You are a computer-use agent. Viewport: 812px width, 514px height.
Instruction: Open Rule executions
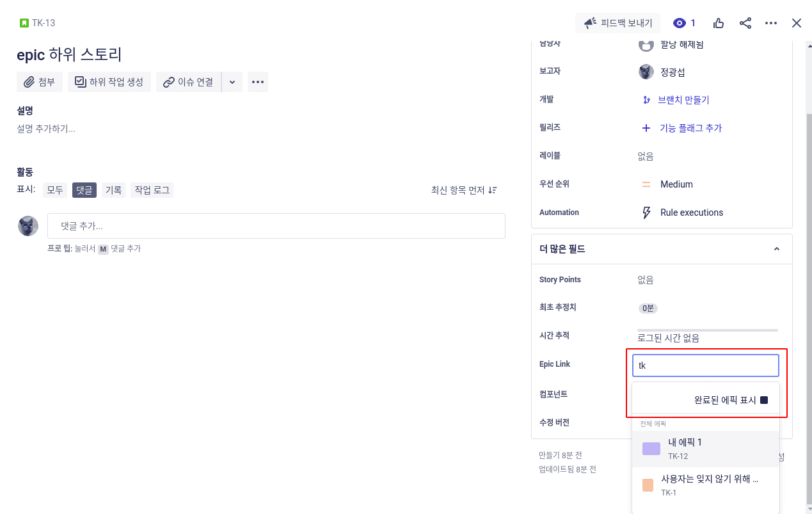click(x=692, y=213)
